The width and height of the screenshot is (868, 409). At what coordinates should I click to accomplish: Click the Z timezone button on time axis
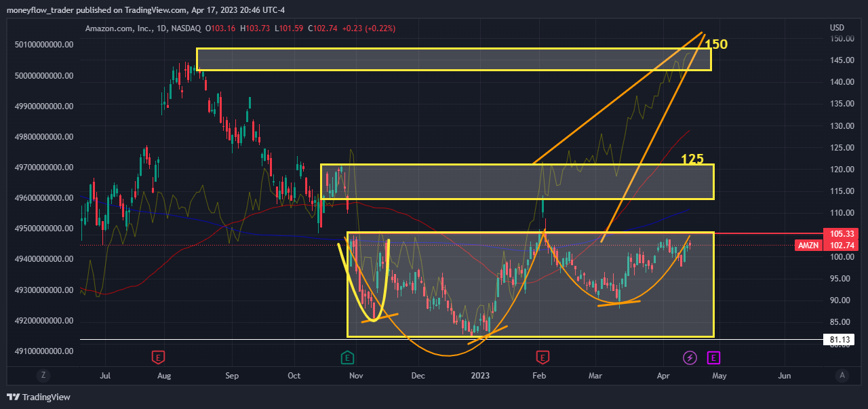(x=43, y=375)
